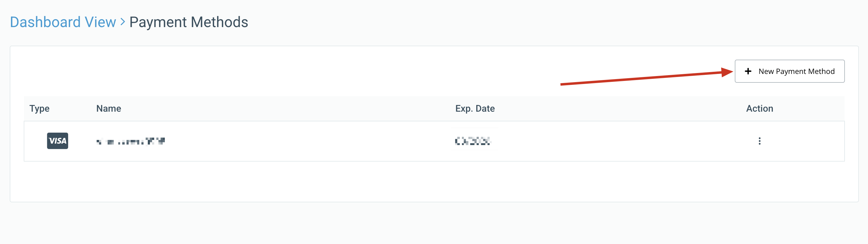
Task: Click the Payment Methods breadcrumb title
Action: click(189, 22)
